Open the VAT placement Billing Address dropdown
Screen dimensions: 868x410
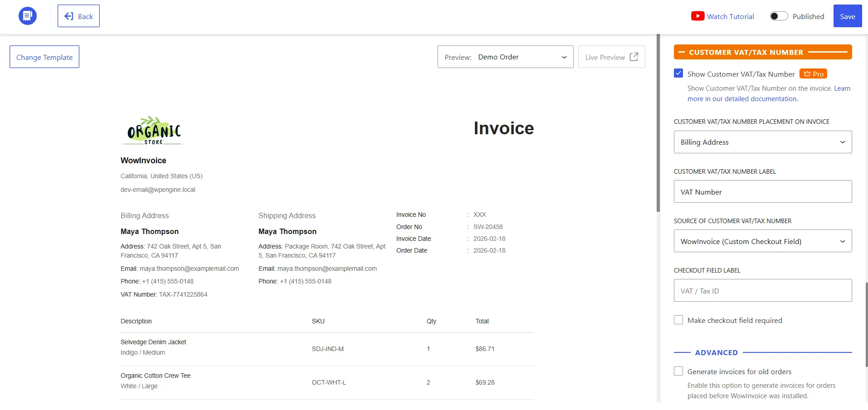tap(763, 142)
